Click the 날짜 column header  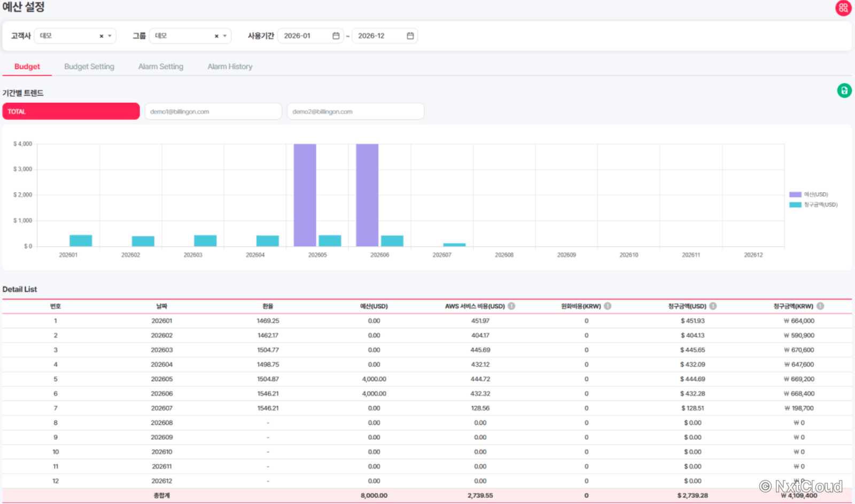pyautogui.click(x=162, y=306)
